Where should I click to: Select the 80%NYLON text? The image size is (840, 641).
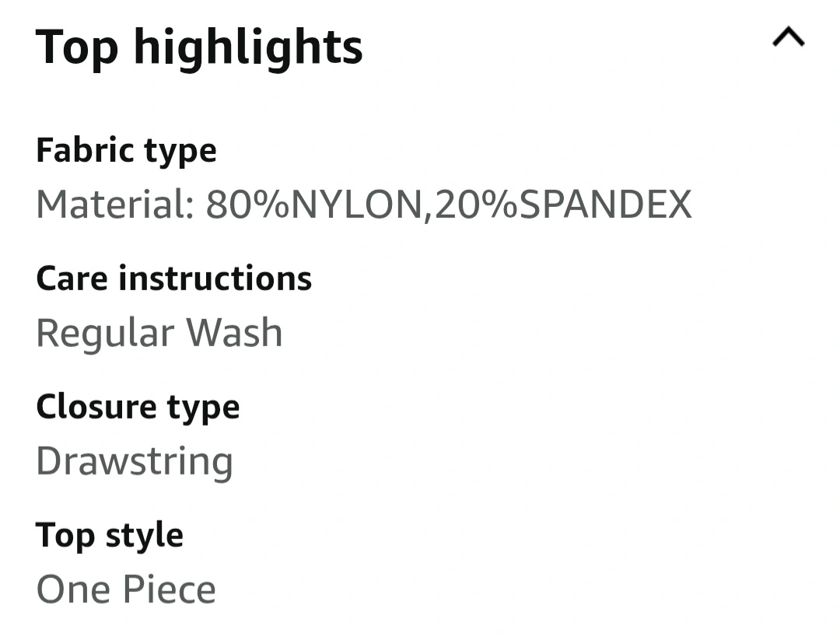pyautogui.click(x=314, y=204)
